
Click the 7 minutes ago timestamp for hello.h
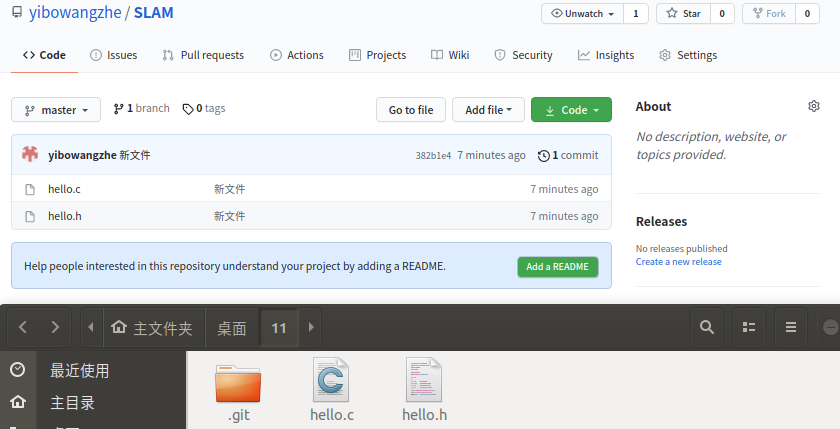tap(564, 216)
